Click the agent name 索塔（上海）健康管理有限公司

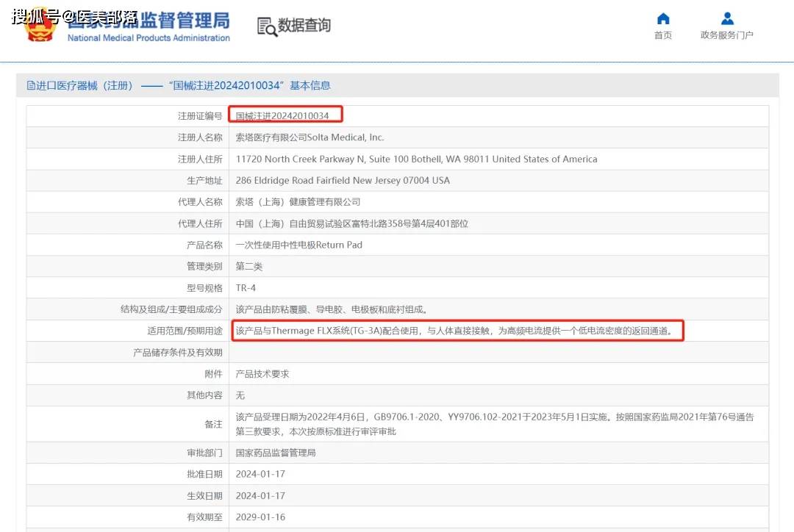[298, 202]
